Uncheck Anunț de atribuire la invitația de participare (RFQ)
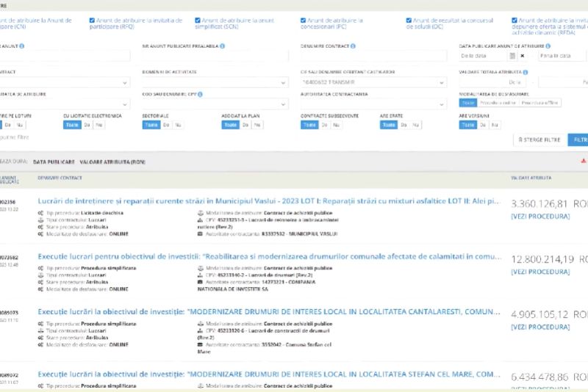Screen dimensions: 588x392 click(92, 21)
